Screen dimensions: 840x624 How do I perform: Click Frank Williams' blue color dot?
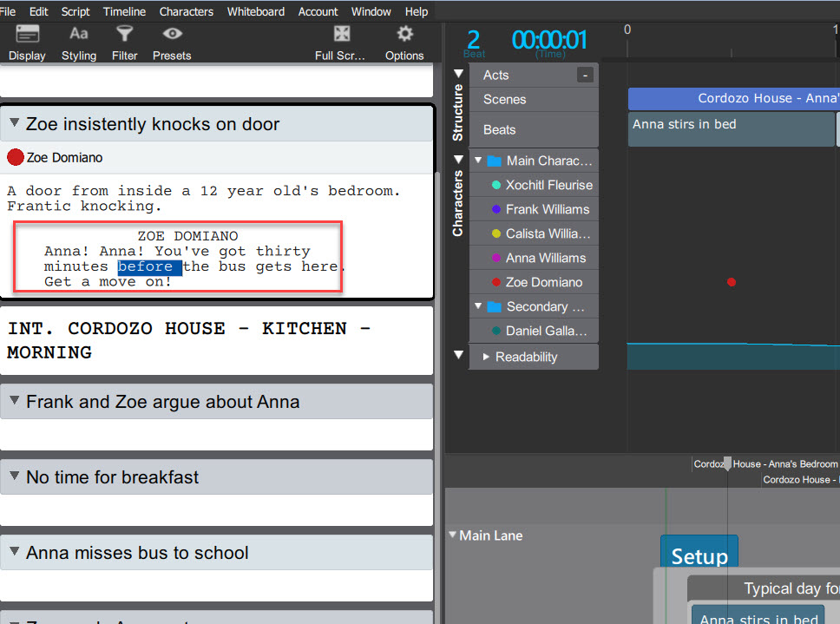point(496,209)
